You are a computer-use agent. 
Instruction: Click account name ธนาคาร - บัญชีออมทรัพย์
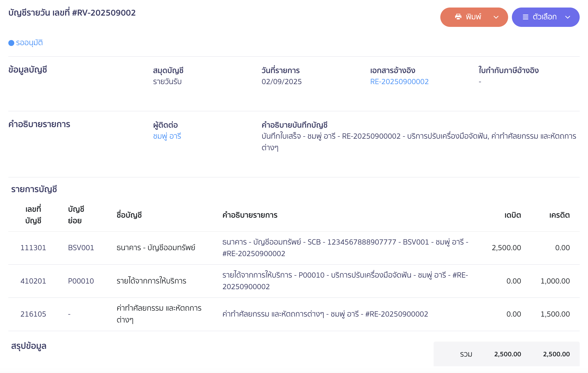tap(156, 248)
